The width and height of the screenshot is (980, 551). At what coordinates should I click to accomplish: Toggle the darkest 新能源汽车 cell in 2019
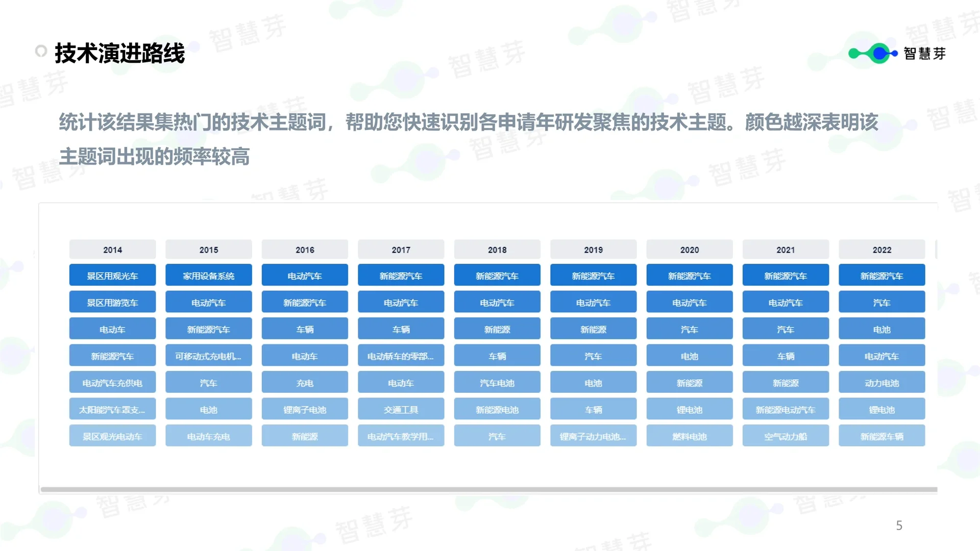point(593,275)
